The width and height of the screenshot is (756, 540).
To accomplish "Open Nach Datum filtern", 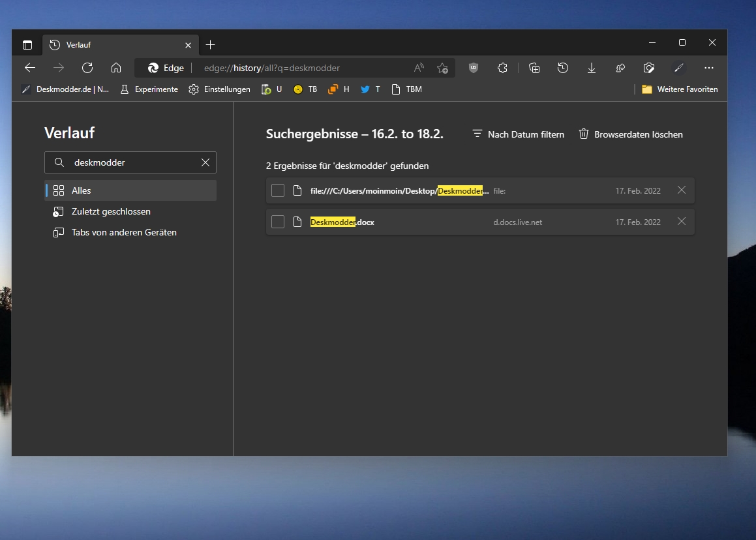I will coord(518,134).
